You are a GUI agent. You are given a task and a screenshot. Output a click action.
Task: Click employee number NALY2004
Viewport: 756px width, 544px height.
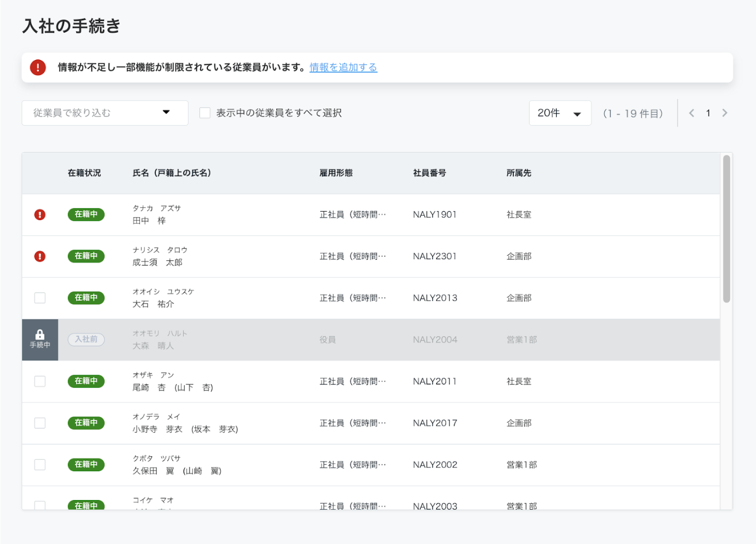click(435, 340)
